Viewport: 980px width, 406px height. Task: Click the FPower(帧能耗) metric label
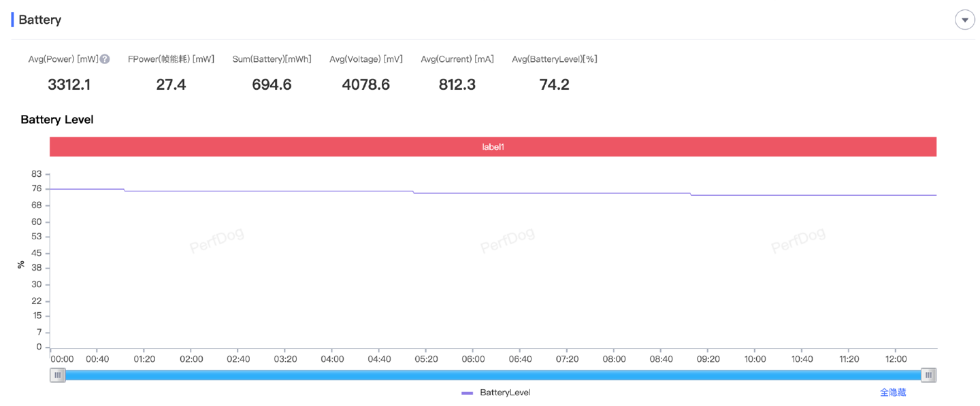click(171, 59)
